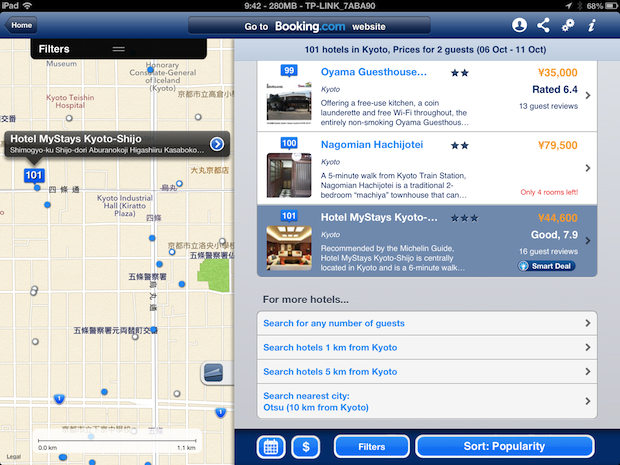This screenshot has height=465, width=620.
Task: Expand the Filters pull-down handle on map
Action: (119, 49)
